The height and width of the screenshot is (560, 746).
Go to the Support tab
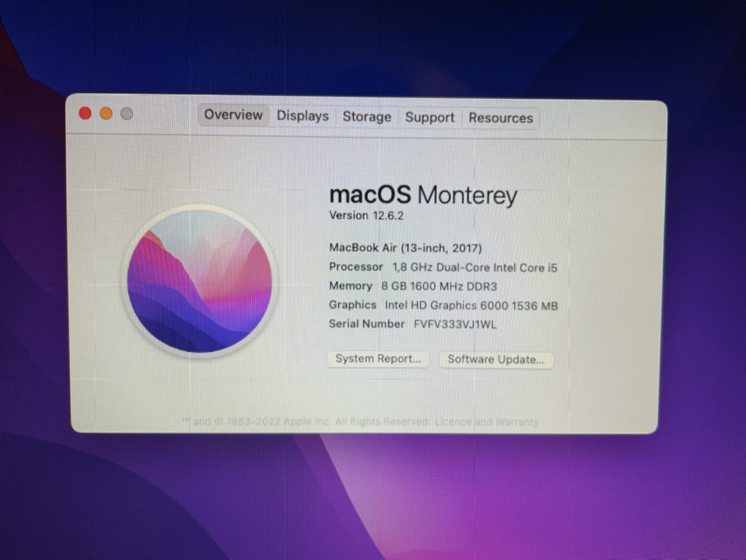(x=430, y=117)
